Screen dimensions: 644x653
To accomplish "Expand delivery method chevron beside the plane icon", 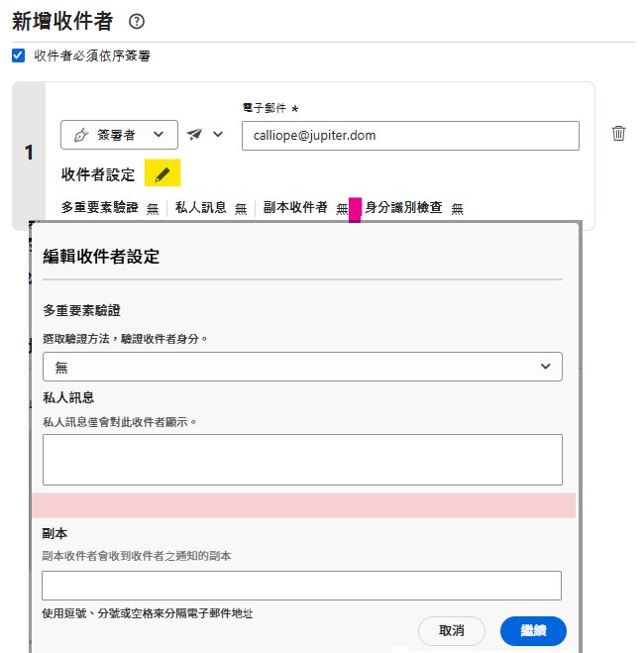I will point(218,134).
